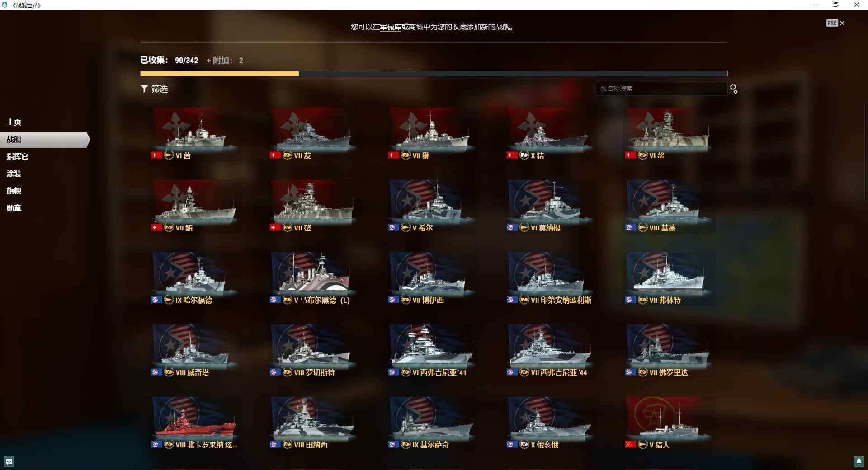The width and height of the screenshot is (868, 470).
Task: Select the IX 哈尔福德 destroyer
Action: (x=195, y=278)
